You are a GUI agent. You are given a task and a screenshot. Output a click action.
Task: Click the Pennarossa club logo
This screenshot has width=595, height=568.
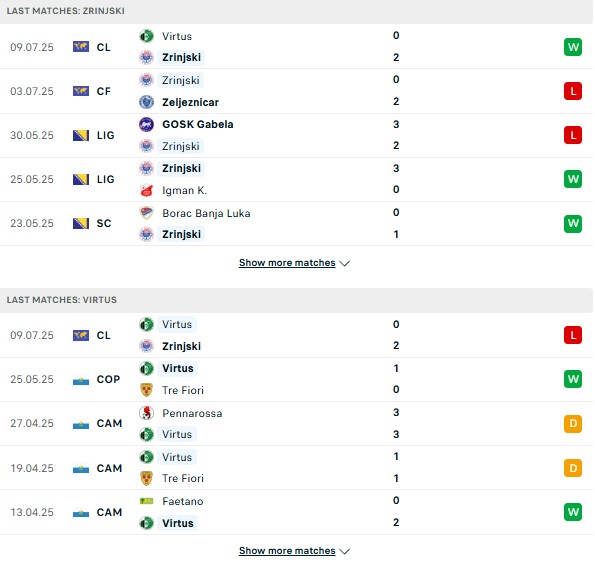click(146, 412)
